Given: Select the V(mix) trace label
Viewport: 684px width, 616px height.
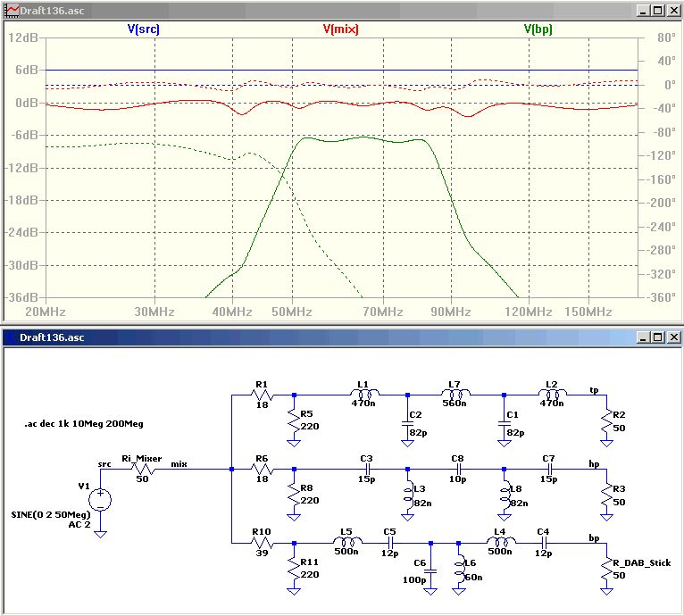Looking at the screenshot, I should [x=340, y=29].
